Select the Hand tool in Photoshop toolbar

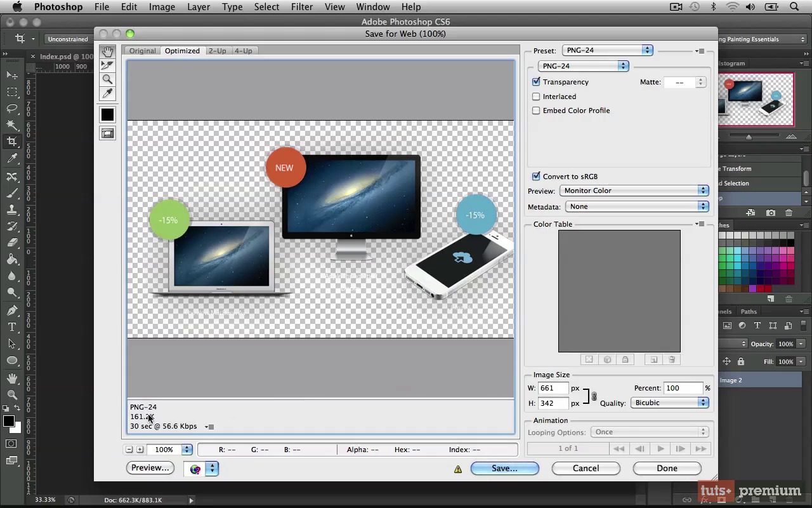click(12, 378)
